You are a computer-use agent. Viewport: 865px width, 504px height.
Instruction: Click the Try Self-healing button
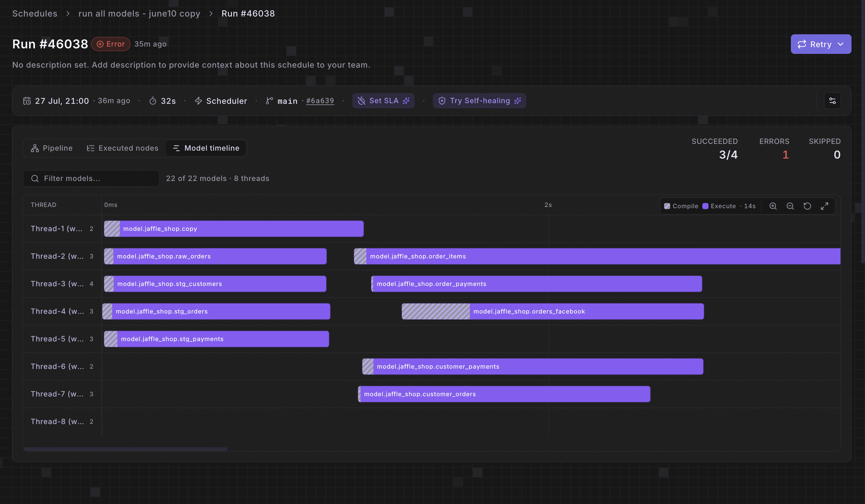[x=479, y=100]
